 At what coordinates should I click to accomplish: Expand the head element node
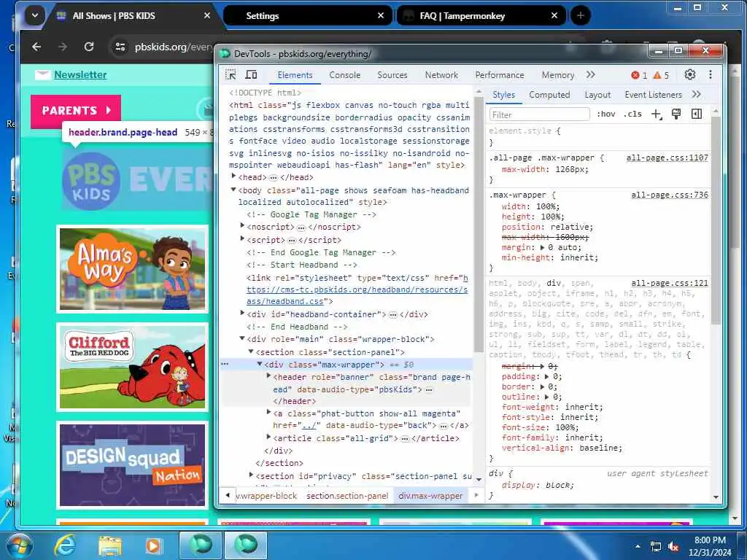click(x=233, y=176)
